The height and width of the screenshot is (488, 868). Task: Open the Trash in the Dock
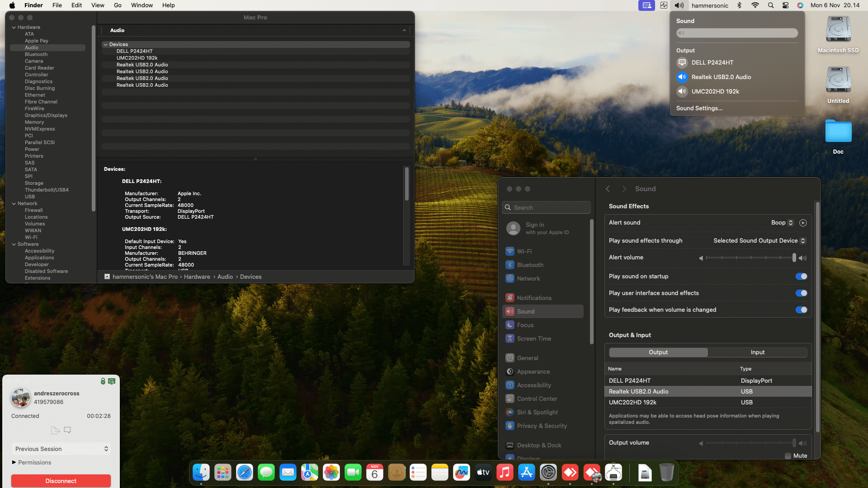666,473
